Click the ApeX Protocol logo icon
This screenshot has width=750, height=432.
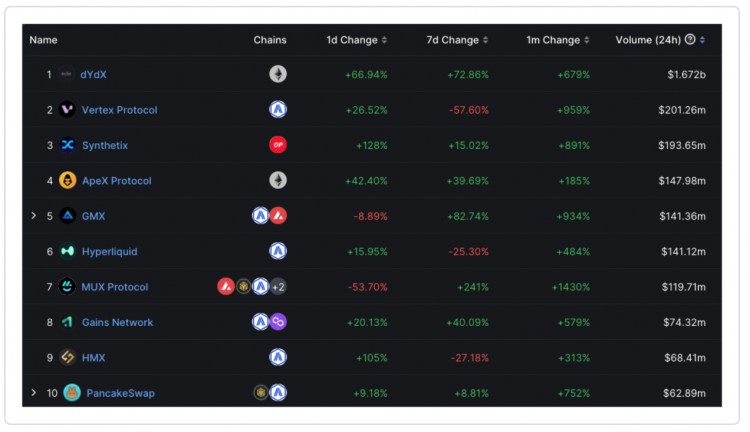point(67,181)
